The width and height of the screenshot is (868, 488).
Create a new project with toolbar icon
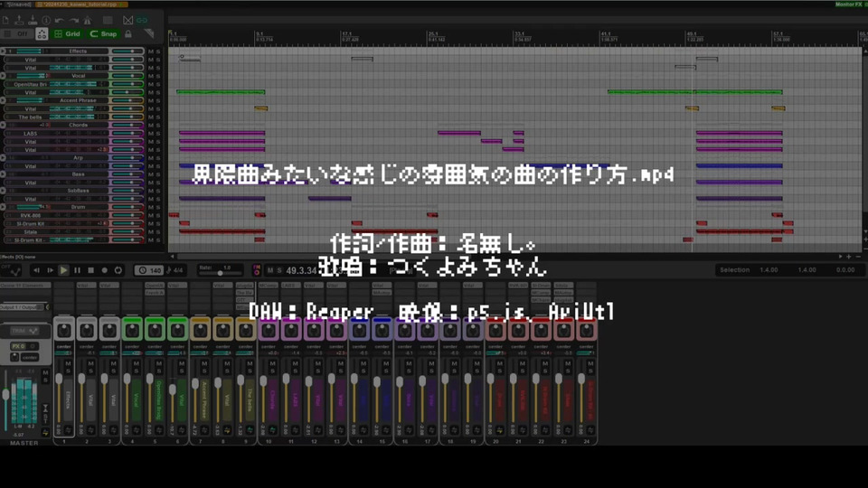pyautogui.click(x=6, y=21)
